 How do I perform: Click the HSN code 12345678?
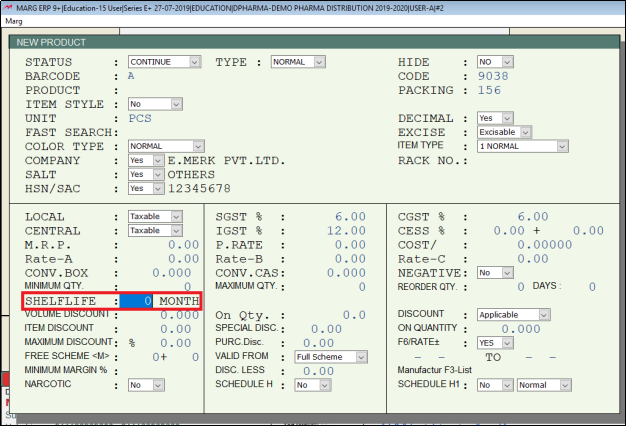click(x=199, y=188)
